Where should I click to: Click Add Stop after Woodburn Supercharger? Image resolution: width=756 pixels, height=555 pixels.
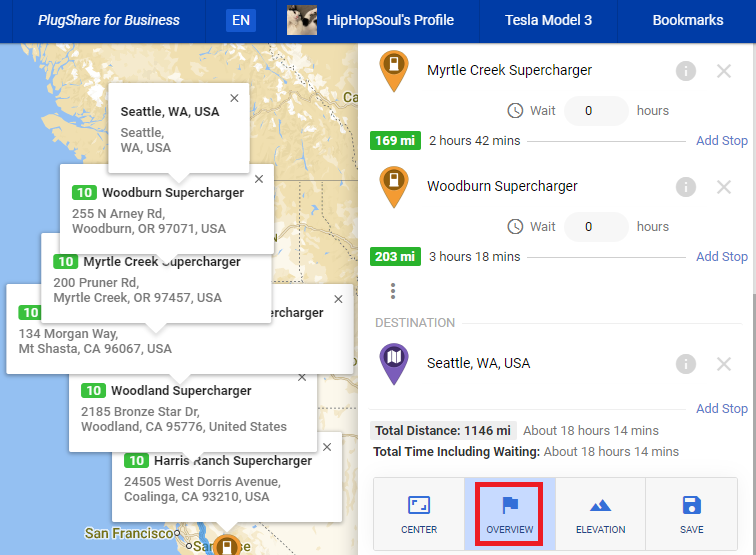click(722, 257)
